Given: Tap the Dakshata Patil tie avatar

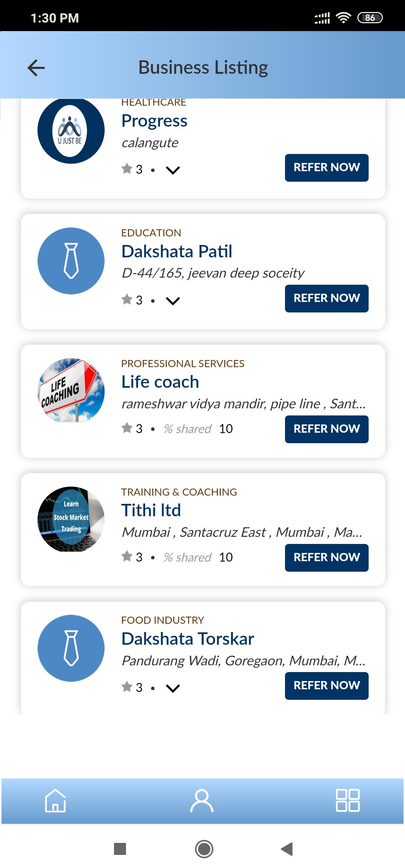Looking at the screenshot, I should (x=71, y=261).
